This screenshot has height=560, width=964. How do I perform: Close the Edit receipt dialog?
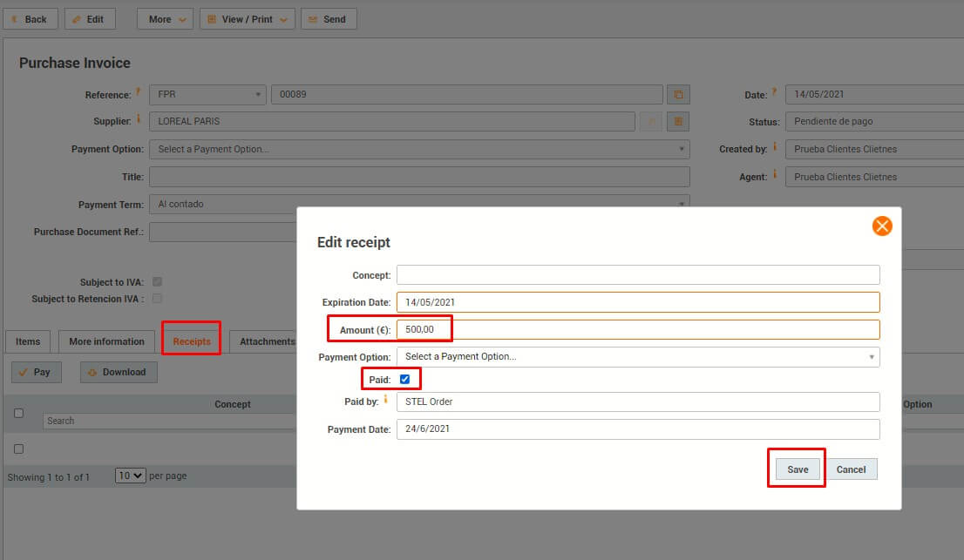coord(881,226)
